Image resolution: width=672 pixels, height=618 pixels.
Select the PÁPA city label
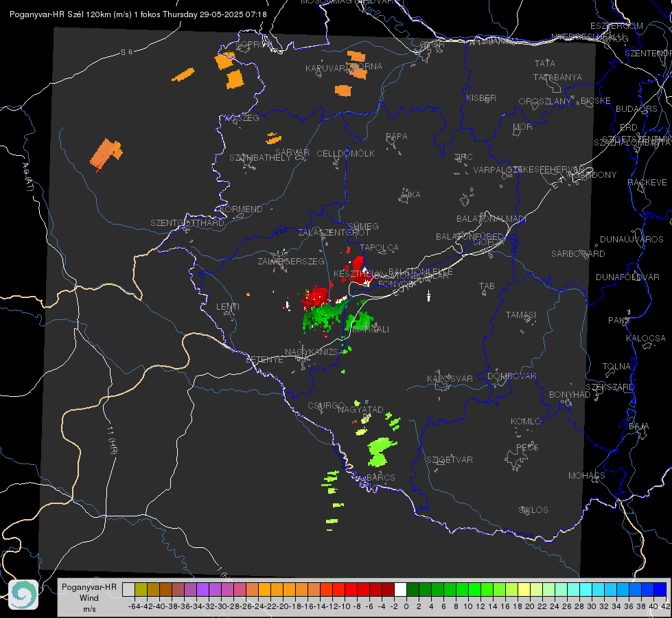point(397,137)
